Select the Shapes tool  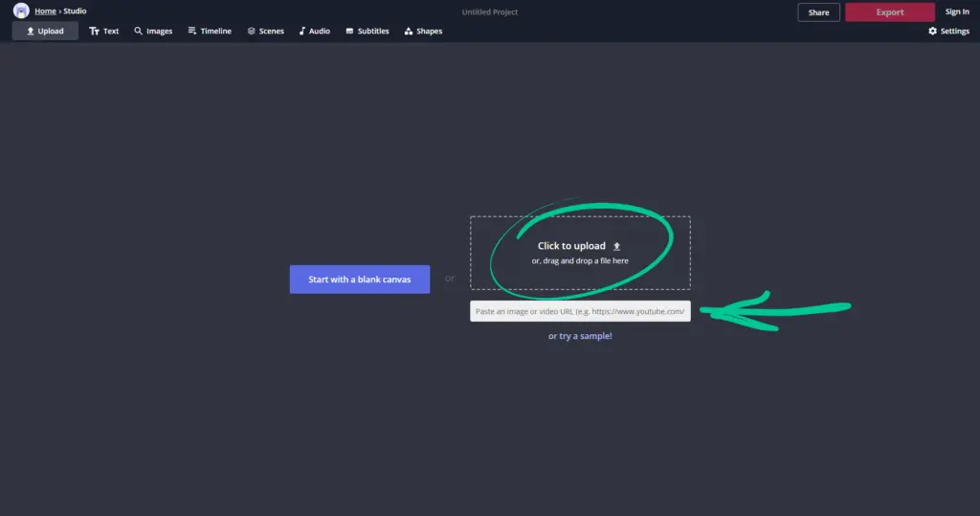pos(423,32)
